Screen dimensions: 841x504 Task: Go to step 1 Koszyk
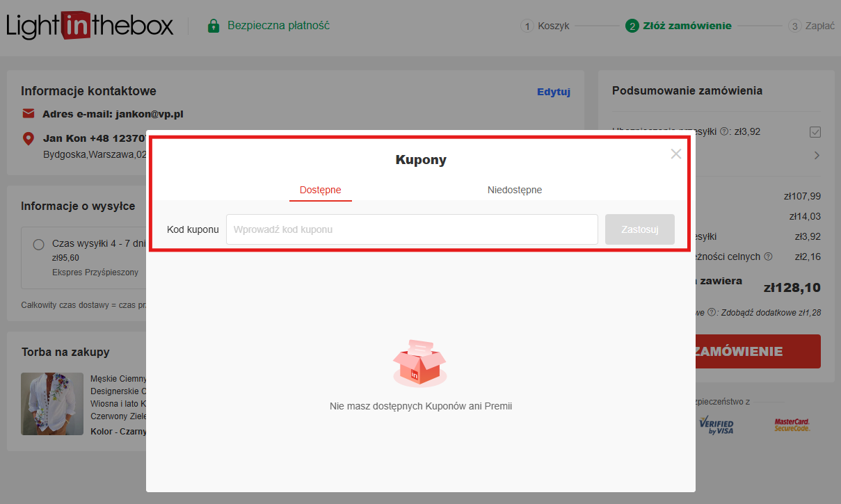point(545,26)
